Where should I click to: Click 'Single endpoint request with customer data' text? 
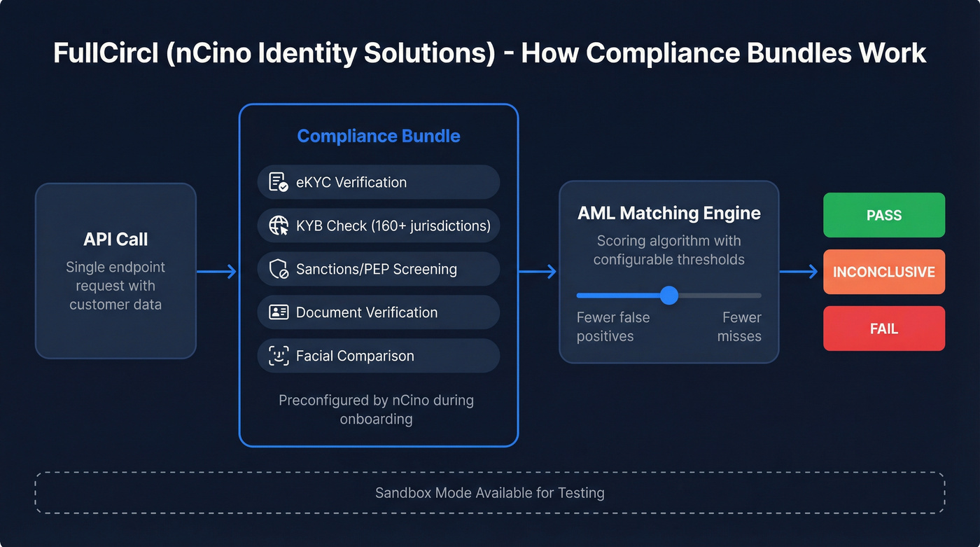click(x=115, y=286)
